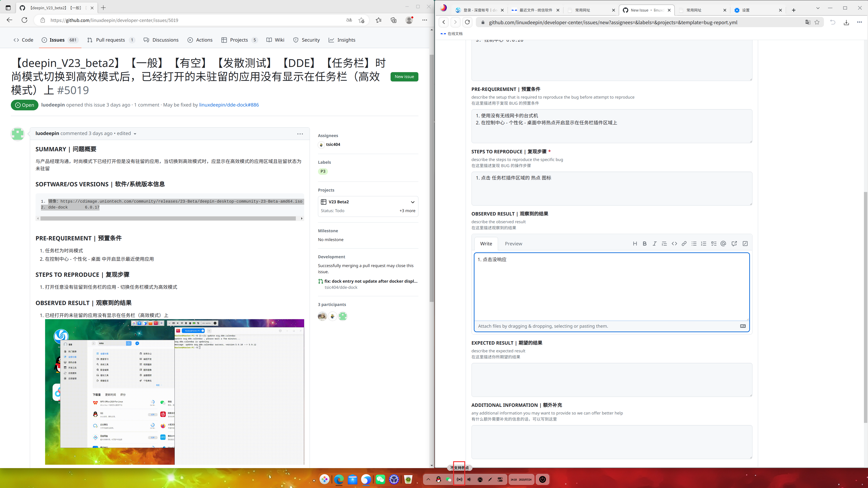The image size is (868, 488).
Task: Click the toggle-switches tray icon
Action: (500, 479)
